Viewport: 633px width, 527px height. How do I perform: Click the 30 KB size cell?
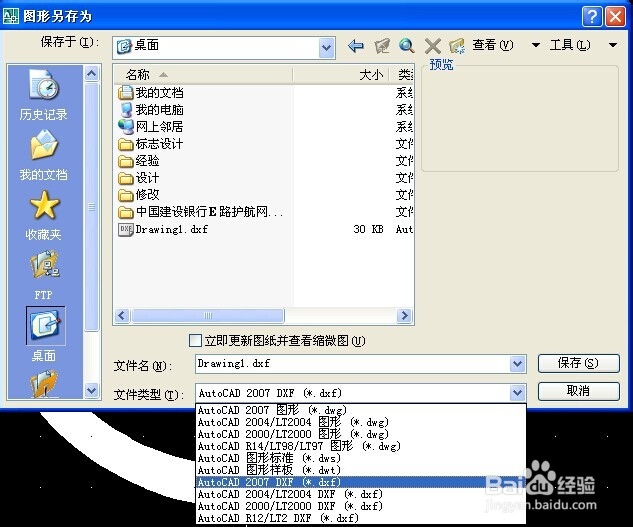coord(368,229)
